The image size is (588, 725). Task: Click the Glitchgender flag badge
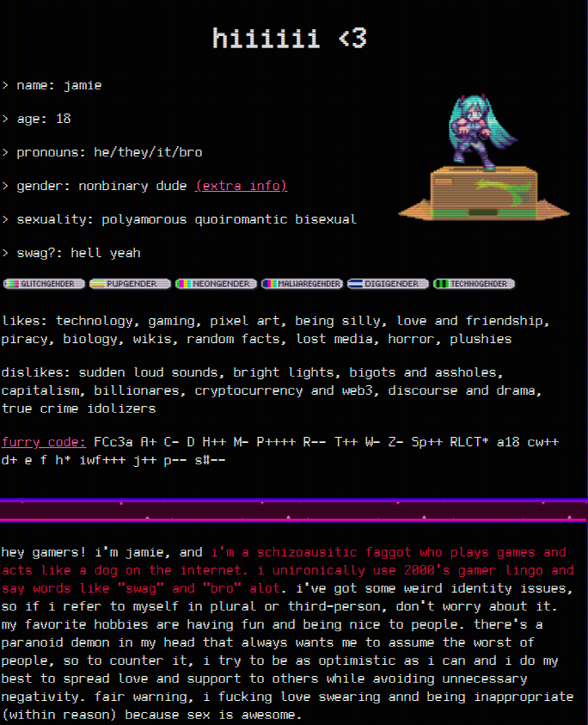tap(45, 283)
